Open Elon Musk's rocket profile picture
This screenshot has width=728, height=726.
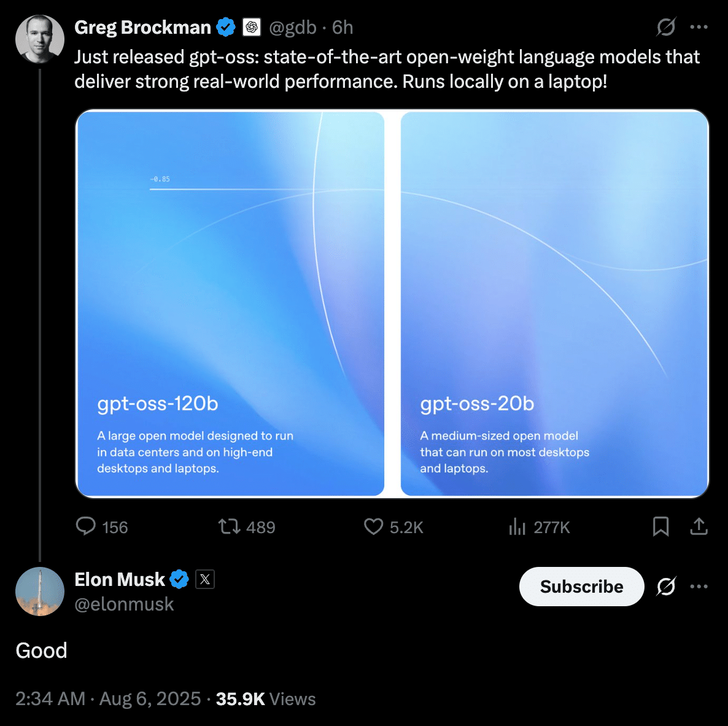click(x=40, y=591)
